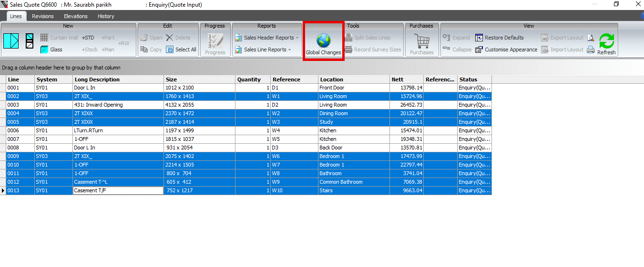644x267 pixels.
Task: Click the Global Changes globe icon
Action: pyautogui.click(x=323, y=40)
